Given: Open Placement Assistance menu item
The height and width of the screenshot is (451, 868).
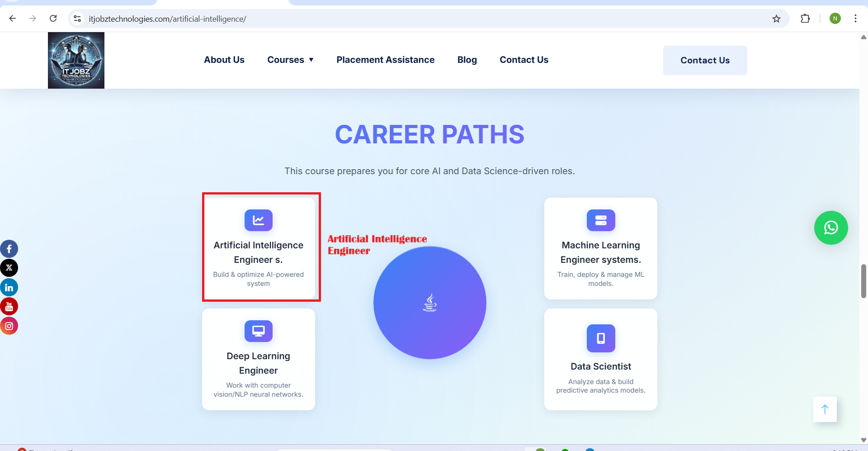Looking at the screenshot, I should pyautogui.click(x=385, y=60).
